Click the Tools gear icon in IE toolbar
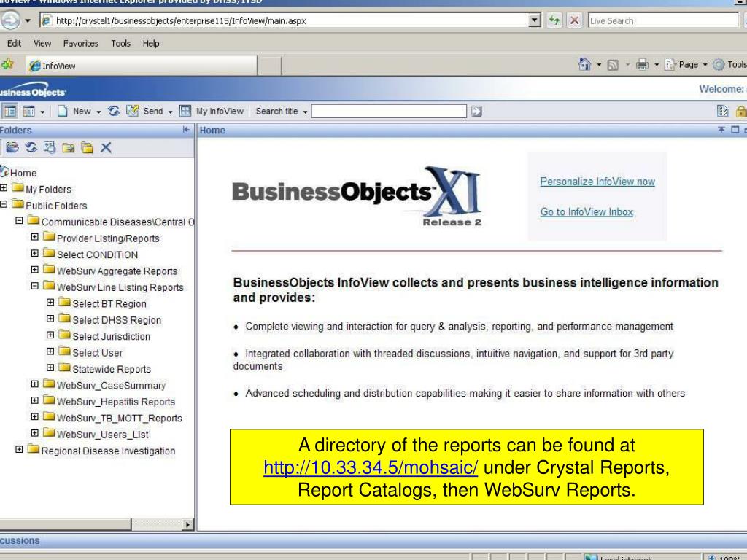 [x=719, y=64]
